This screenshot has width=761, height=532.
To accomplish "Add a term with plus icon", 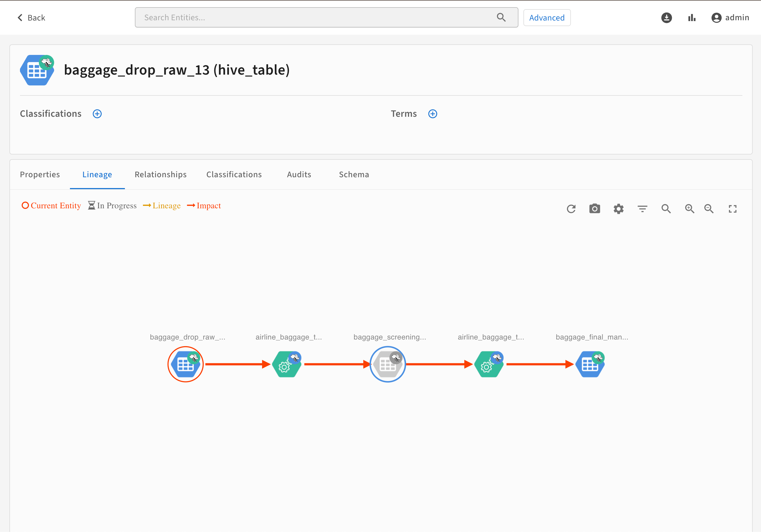I will 432,114.
